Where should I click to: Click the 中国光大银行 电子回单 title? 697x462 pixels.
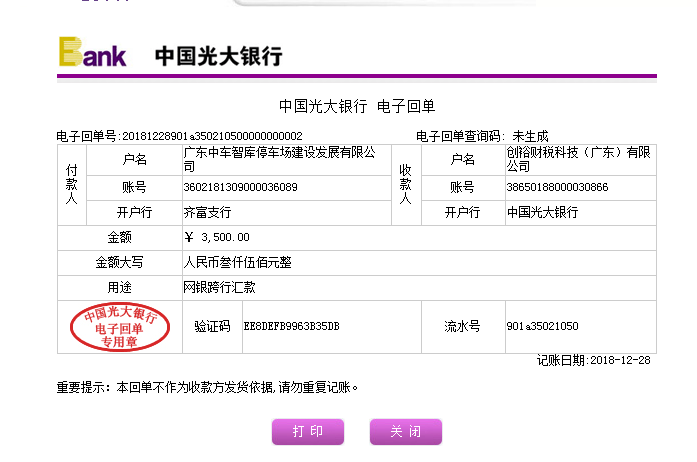357,106
